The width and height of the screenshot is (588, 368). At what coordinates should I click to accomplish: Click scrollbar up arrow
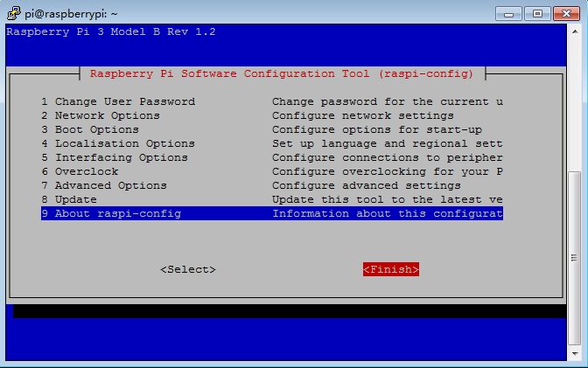pyautogui.click(x=575, y=31)
